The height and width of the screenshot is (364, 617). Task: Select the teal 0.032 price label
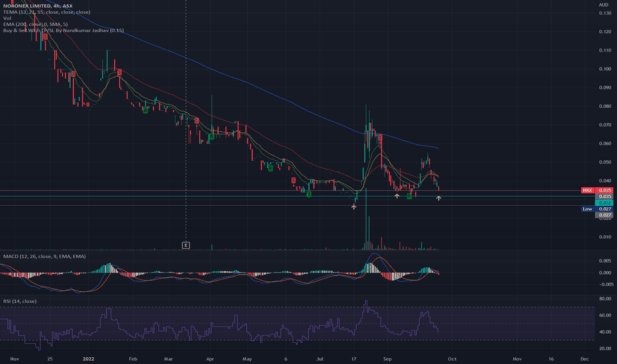pos(604,203)
